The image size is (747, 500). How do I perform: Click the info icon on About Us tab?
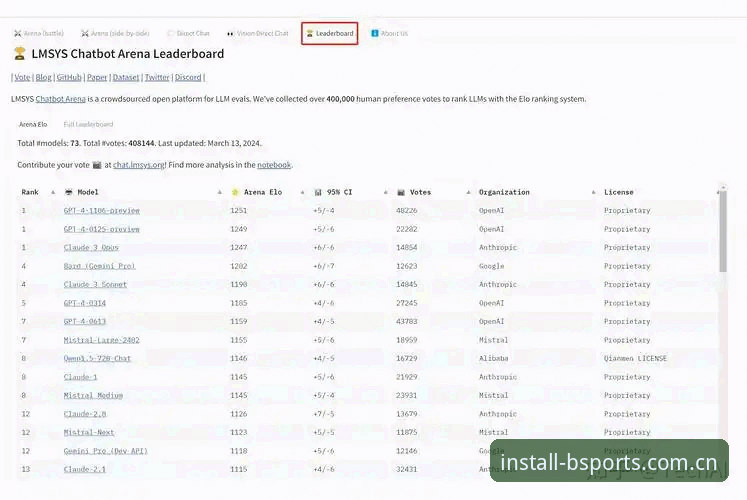(375, 33)
